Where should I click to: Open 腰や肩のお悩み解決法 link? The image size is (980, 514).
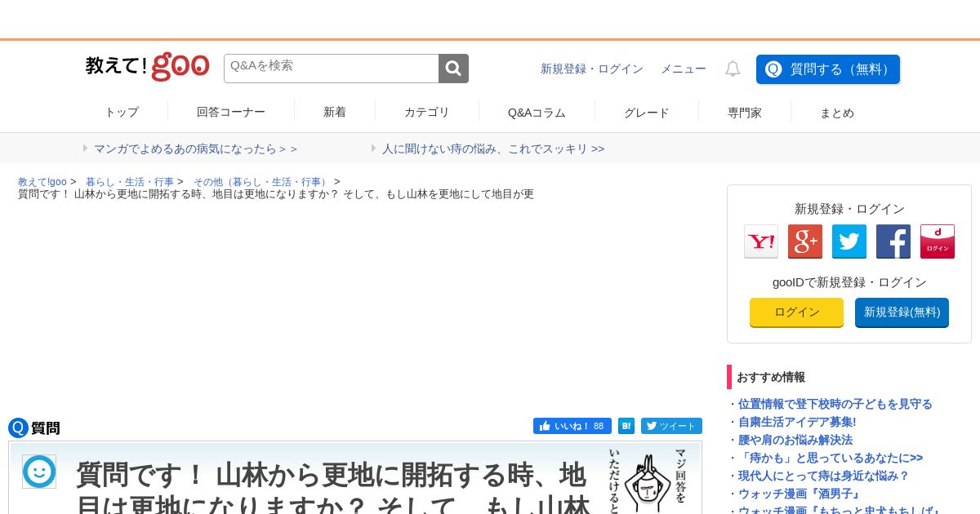pos(795,440)
